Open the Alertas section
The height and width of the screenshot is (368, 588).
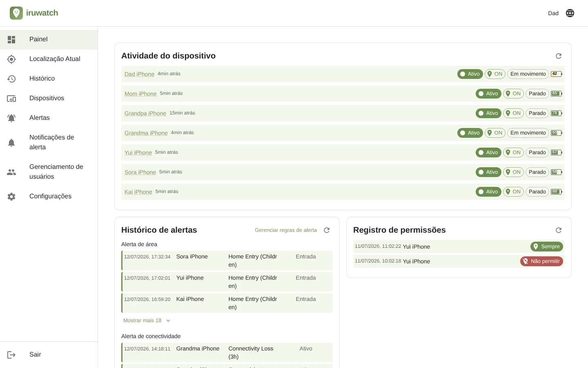(x=49, y=118)
